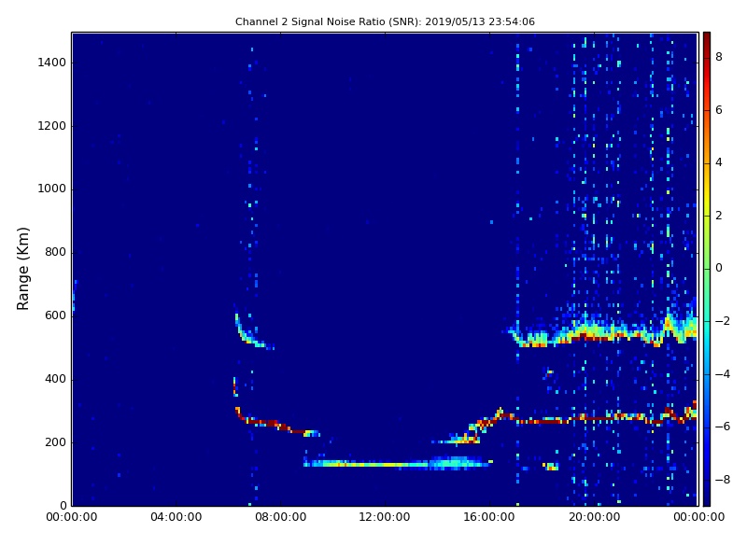This screenshot has width=747, height=560.
Task: Click the y-axis tick label '200'
Action: (55, 442)
